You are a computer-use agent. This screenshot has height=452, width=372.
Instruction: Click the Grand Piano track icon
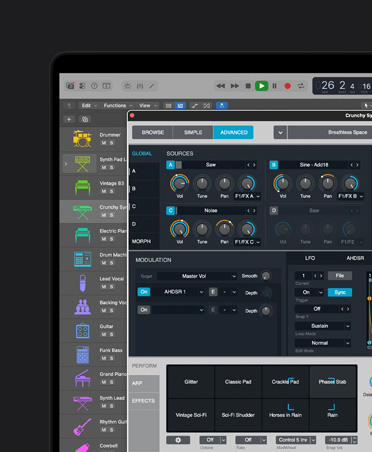tap(82, 378)
